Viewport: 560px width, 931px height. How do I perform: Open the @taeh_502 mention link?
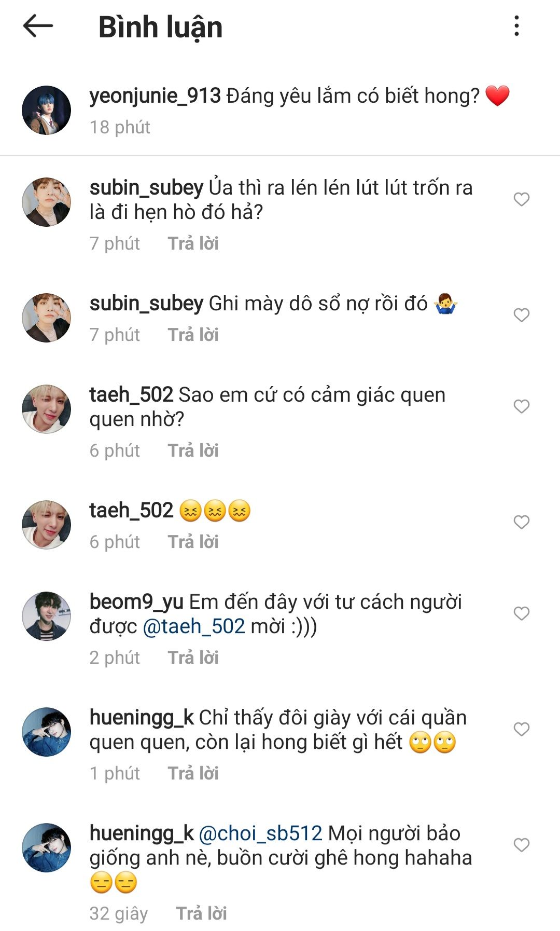[193, 626]
